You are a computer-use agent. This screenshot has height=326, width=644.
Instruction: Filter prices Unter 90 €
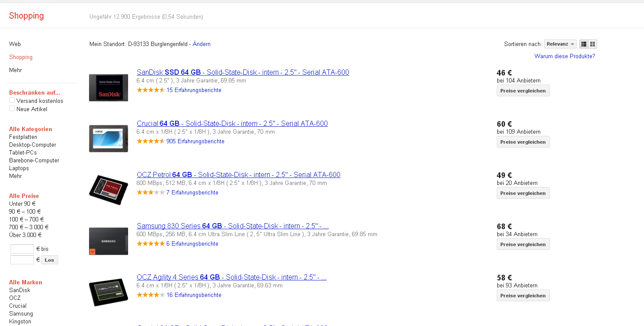click(22, 204)
